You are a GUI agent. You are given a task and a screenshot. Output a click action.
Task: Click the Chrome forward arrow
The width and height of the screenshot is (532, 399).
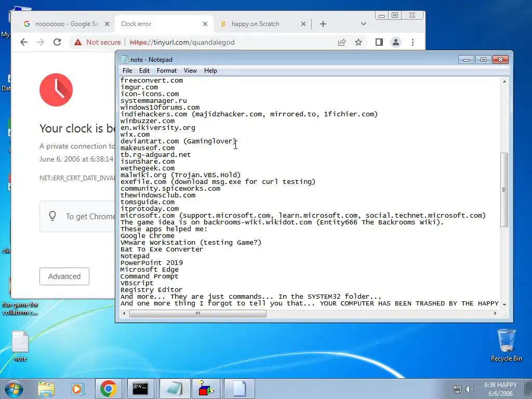(41, 42)
